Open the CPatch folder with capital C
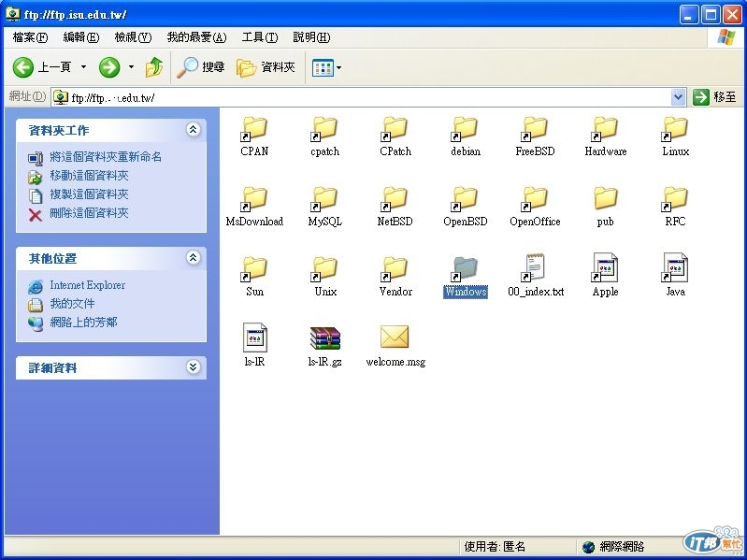 coord(395,136)
